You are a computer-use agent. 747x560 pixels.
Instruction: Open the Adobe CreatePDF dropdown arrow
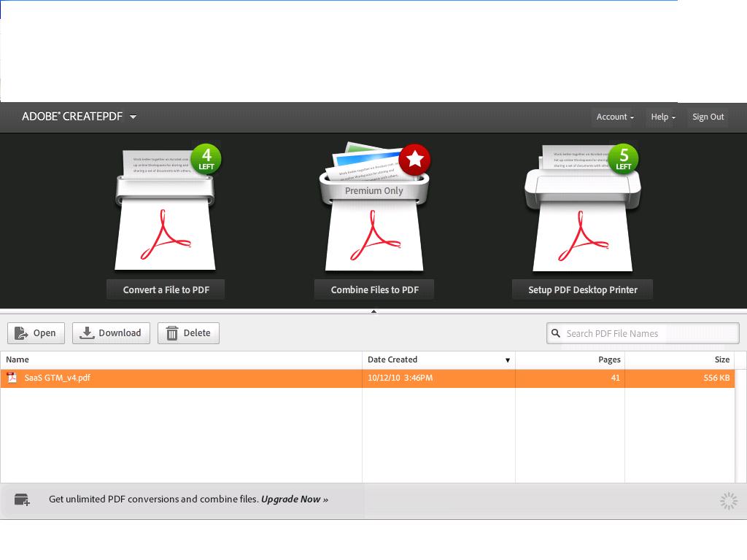pos(133,117)
